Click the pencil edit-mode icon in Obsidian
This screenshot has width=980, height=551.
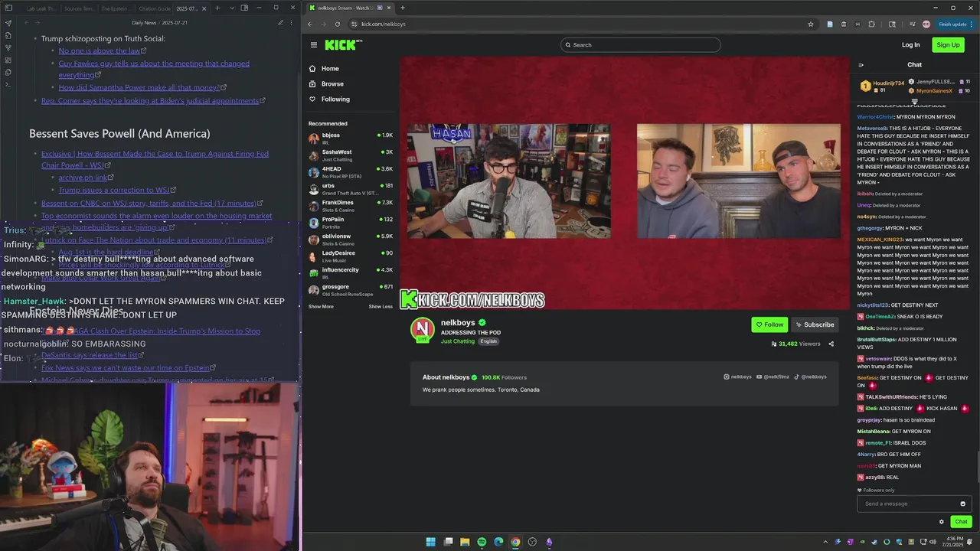click(x=281, y=23)
